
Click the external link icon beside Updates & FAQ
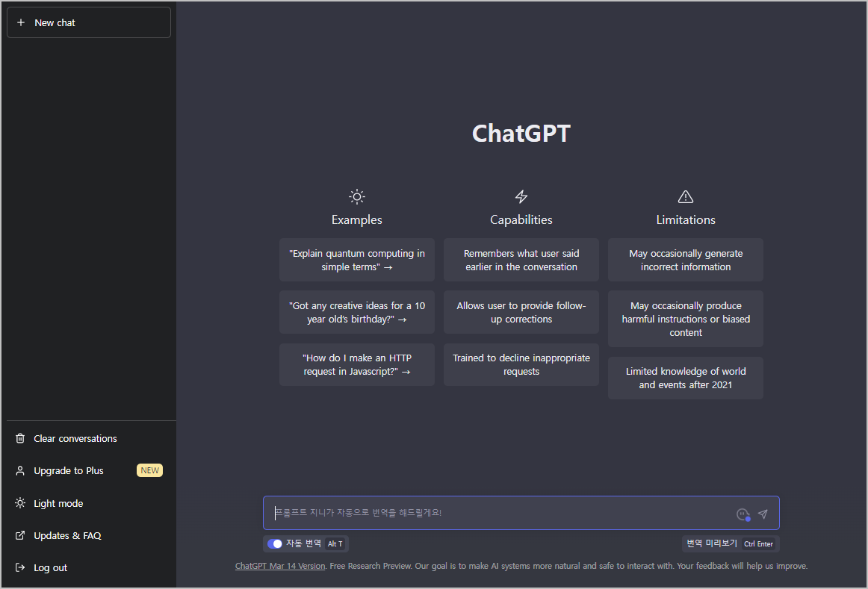[x=20, y=535]
